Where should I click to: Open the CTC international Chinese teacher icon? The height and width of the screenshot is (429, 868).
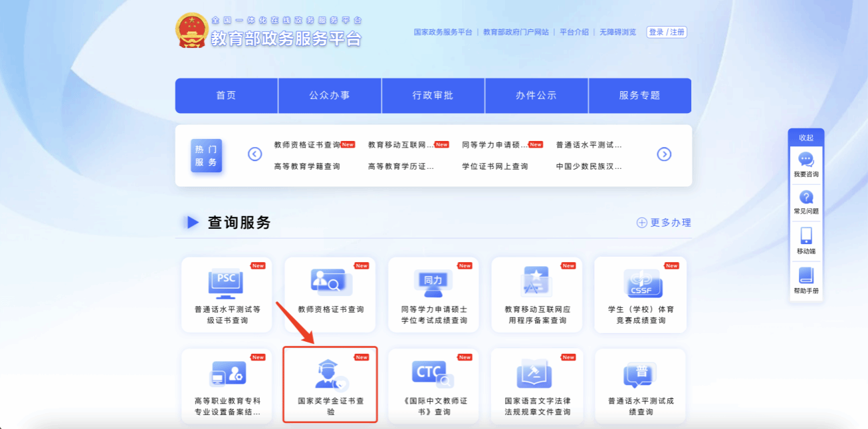(433, 374)
